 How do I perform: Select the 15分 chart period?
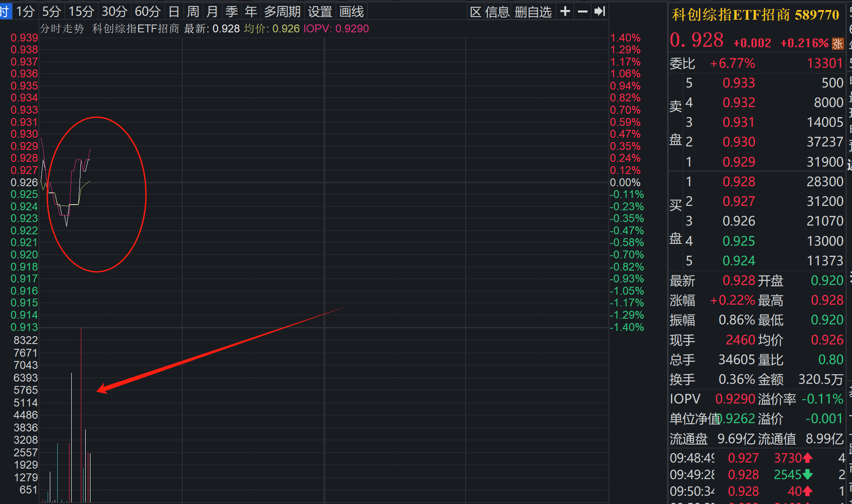click(81, 11)
